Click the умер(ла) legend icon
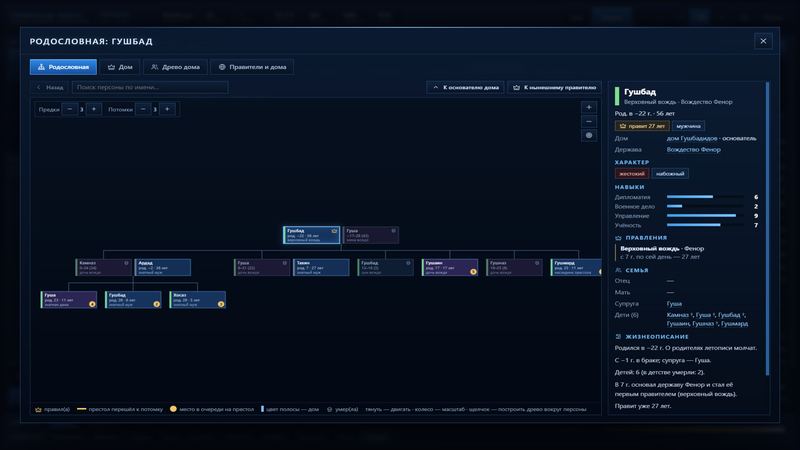 pos(329,409)
